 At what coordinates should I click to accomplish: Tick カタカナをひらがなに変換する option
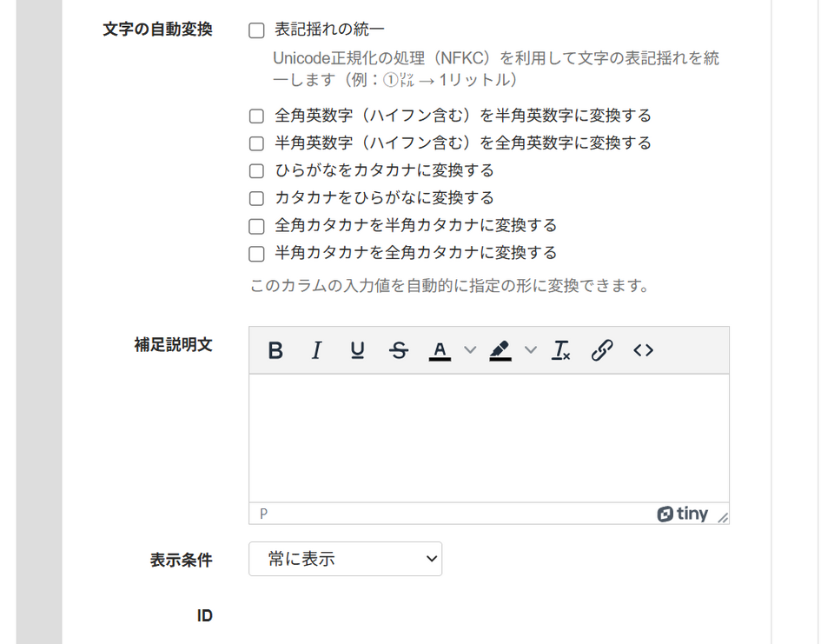(x=256, y=199)
